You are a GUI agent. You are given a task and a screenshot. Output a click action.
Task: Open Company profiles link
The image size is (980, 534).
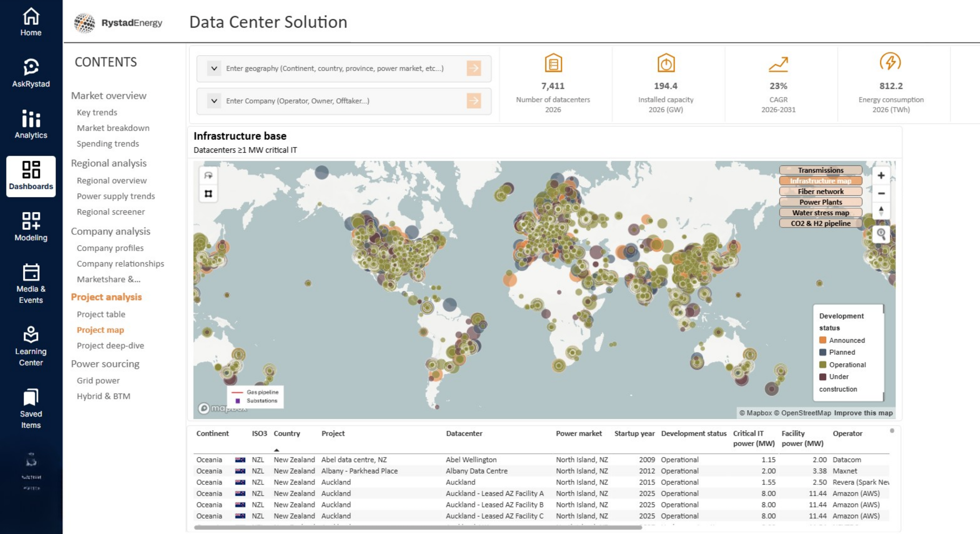[x=110, y=248]
